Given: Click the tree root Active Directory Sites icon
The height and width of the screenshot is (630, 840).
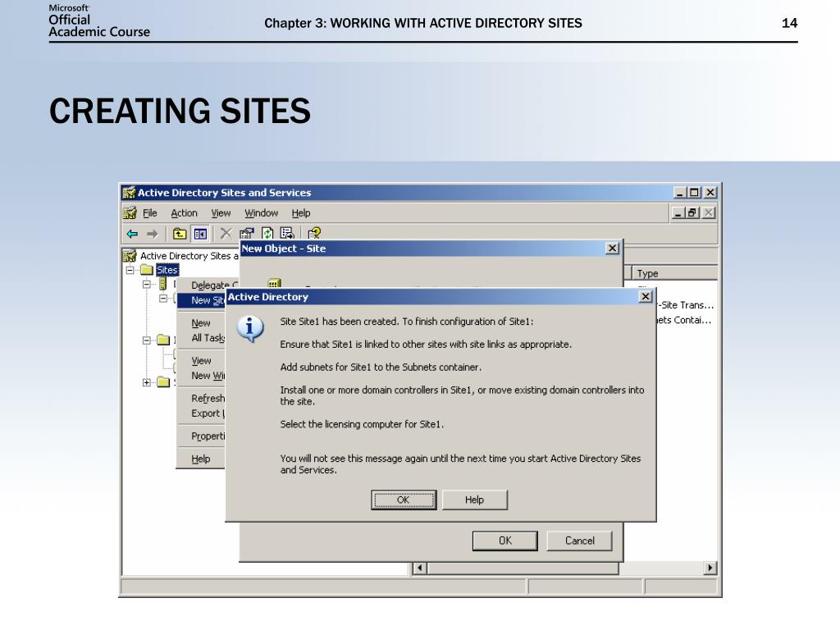Looking at the screenshot, I should 130,256.
